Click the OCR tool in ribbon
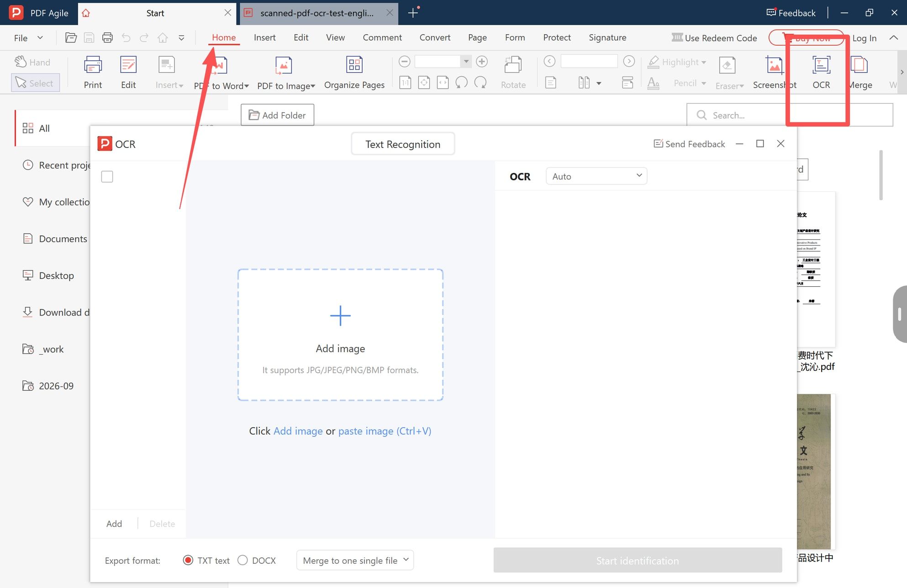The image size is (907, 588). (821, 72)
